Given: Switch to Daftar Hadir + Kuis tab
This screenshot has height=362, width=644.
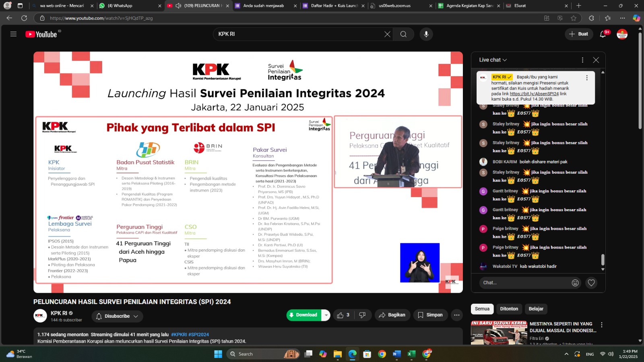Looking at the screenshot, I should 333,6.
